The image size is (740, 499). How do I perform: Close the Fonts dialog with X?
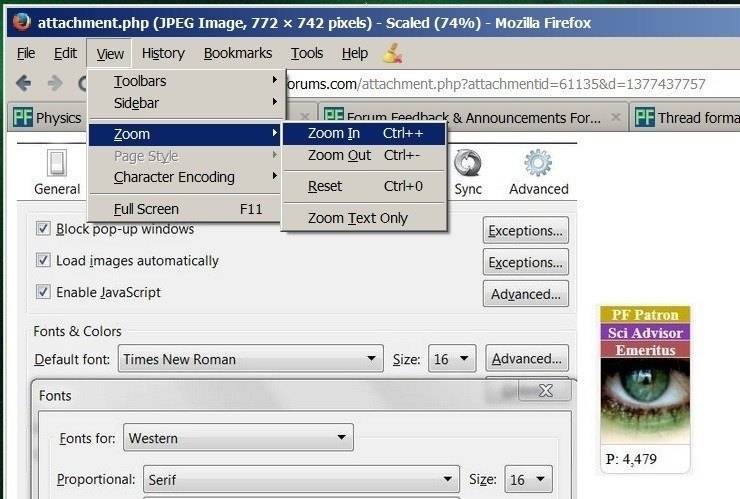tap(546, 390)
